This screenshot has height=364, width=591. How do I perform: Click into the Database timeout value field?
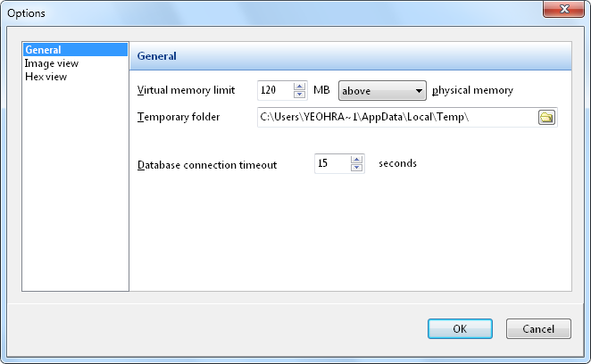coord(331,164)
